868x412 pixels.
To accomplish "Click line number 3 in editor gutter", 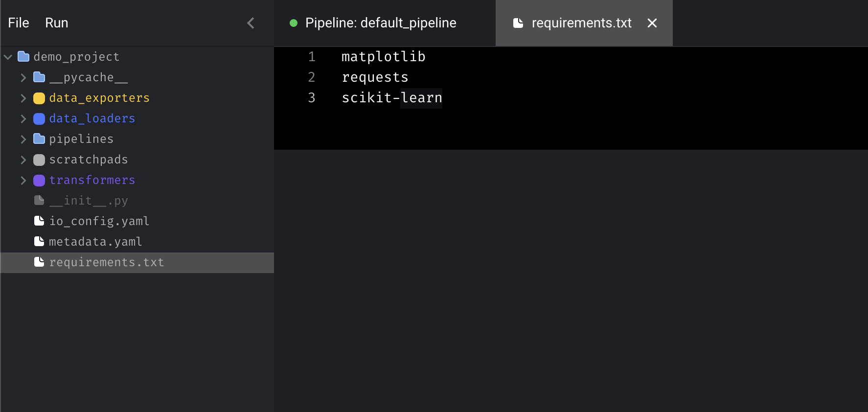I will [312, 98].
